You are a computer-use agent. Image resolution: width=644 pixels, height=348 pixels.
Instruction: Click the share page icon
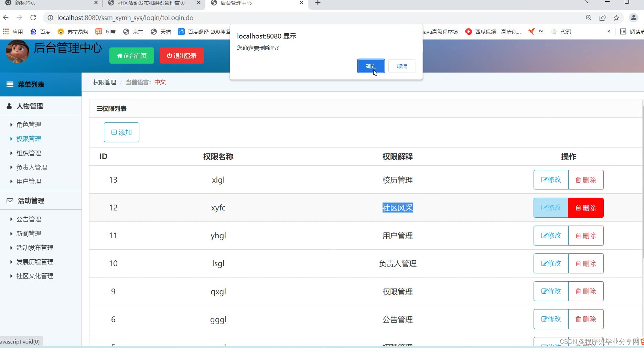[602, 18]
